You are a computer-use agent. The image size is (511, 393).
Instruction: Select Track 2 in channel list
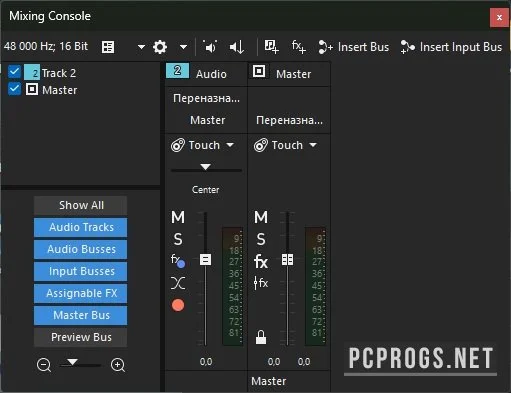(x=59, y=73)
